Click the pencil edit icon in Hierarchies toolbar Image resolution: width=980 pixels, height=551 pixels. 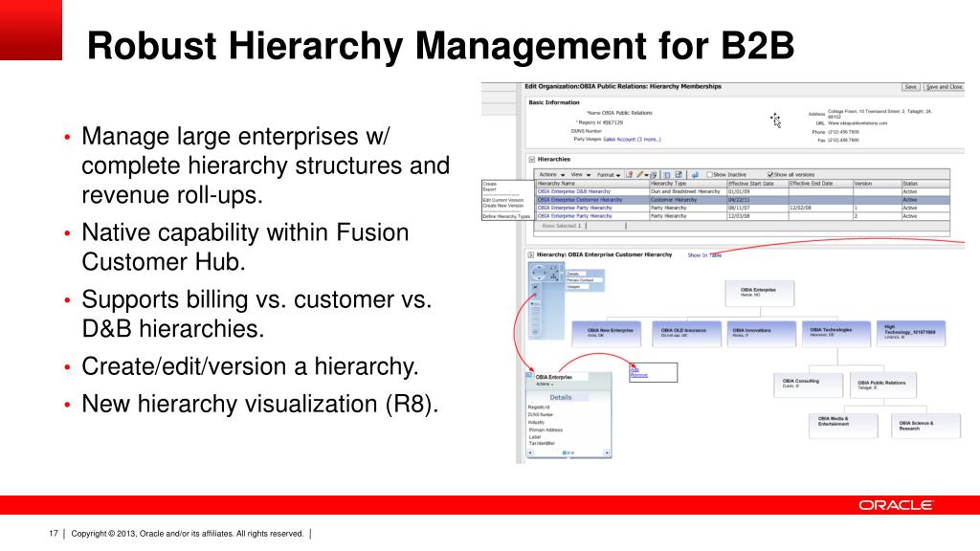tap(640, 174)
